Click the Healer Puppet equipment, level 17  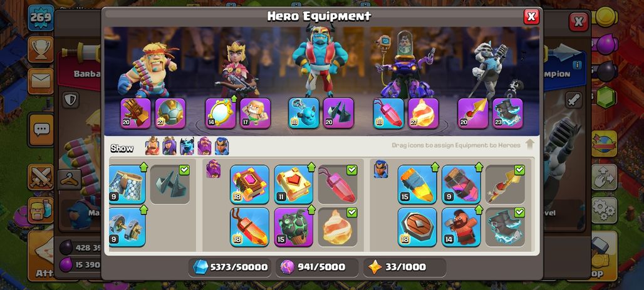(255, 113)
